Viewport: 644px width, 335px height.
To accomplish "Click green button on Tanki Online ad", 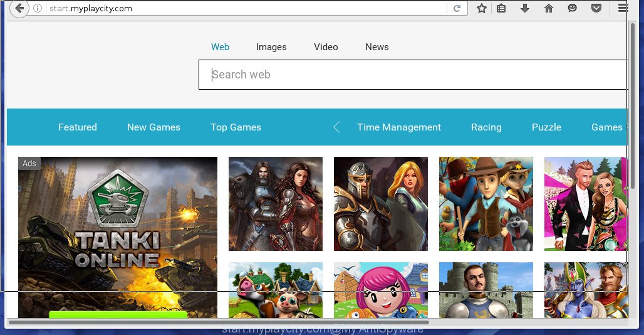I will (118, 314).
